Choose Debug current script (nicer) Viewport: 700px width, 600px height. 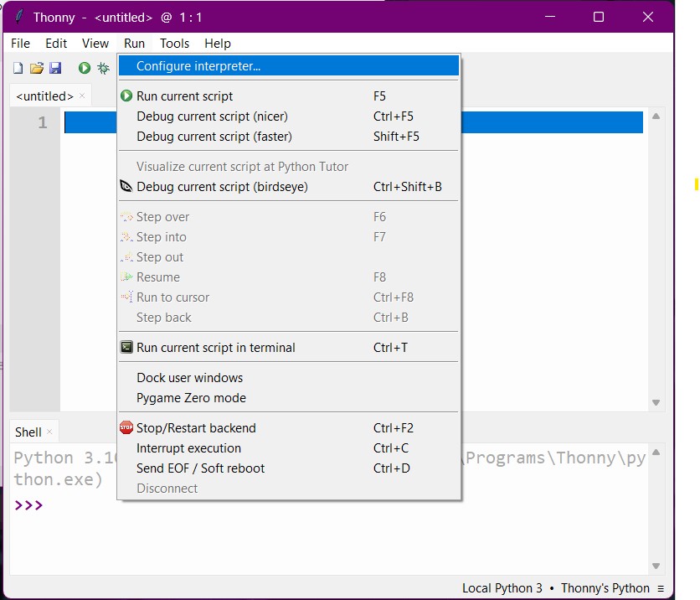[x=289, y=116]
